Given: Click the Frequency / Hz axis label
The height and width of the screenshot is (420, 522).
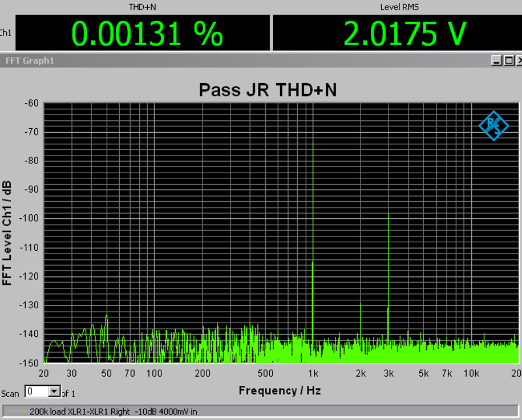Looking at the screenshot, I should click(x=280, y=390).
